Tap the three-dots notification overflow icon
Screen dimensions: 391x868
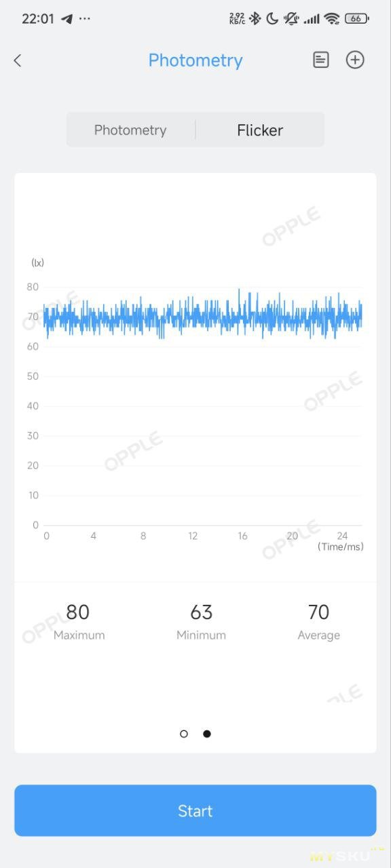85,19
